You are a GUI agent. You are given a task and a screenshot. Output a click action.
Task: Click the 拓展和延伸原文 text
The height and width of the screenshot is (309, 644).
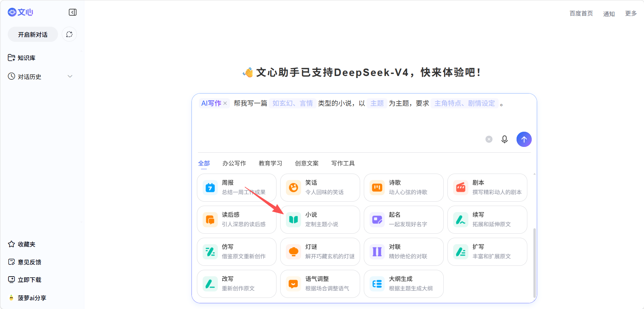pos(492,224)
